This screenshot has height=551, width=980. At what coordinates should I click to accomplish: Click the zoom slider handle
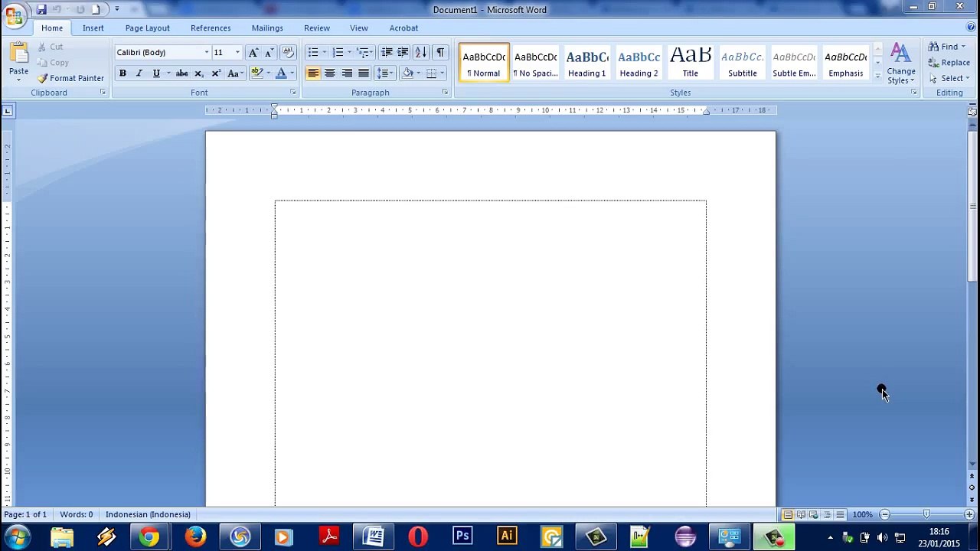click(x=926, y=514)
